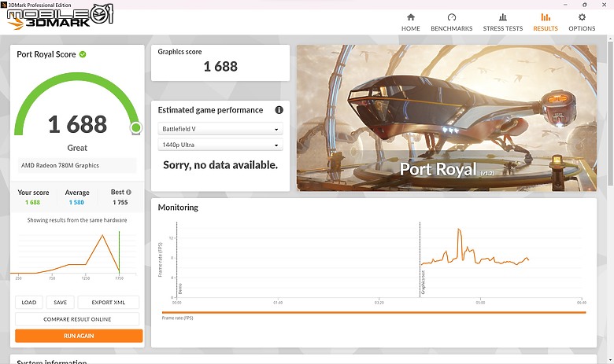Click the SAVE button
Viewport: 614px width, 364px height.
pos(61,302)
